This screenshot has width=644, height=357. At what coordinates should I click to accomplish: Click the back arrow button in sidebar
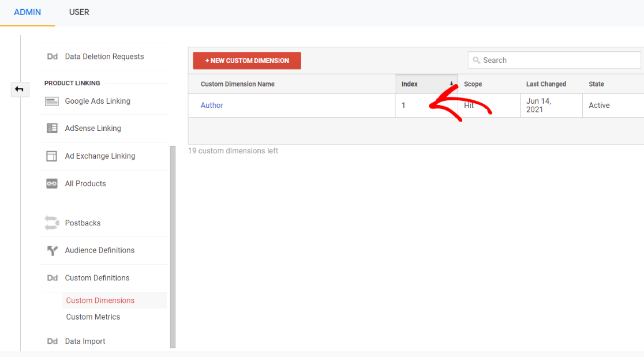pyautogui.click(x=20, y=89)
